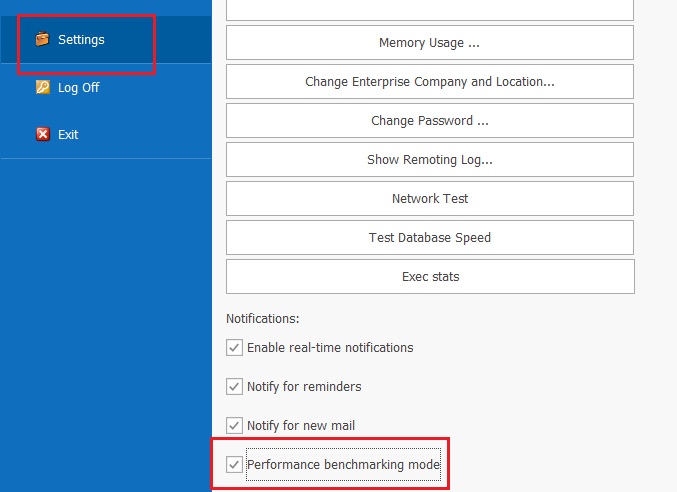Click the Log Off key icon
This screenshot has height=492, width=677.
42,87
